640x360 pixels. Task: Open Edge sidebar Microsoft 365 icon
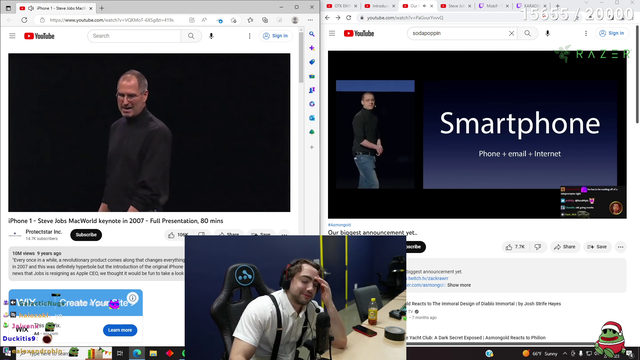pyautogui.click(x=312, y=104)
